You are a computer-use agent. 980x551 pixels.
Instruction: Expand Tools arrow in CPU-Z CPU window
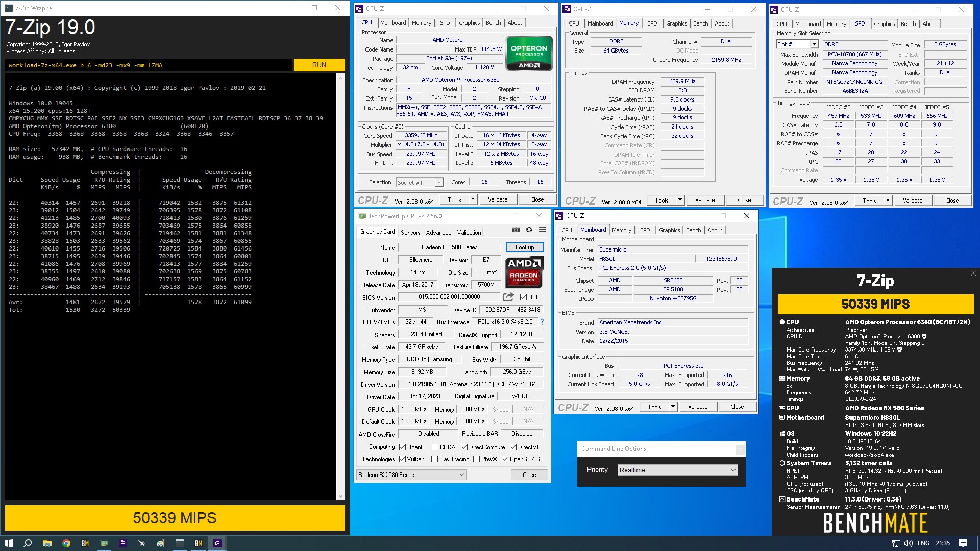pos(473,199)
